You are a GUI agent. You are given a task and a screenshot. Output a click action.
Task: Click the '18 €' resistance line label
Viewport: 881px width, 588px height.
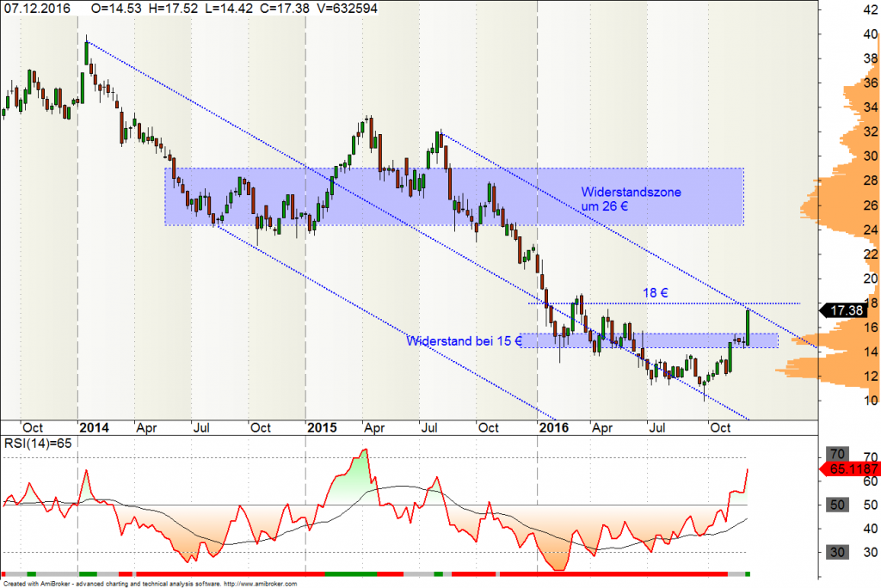pyautogui.click(x=656, y=293)
